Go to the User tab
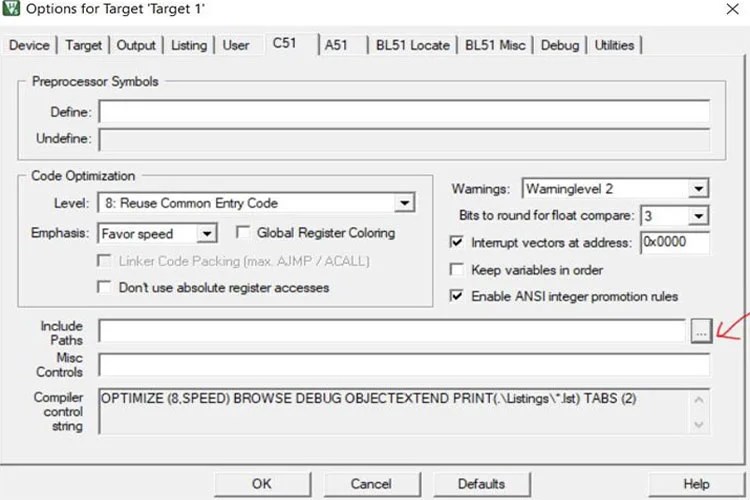The width and height of the screenshot is (750, 500). click(236, 45)
